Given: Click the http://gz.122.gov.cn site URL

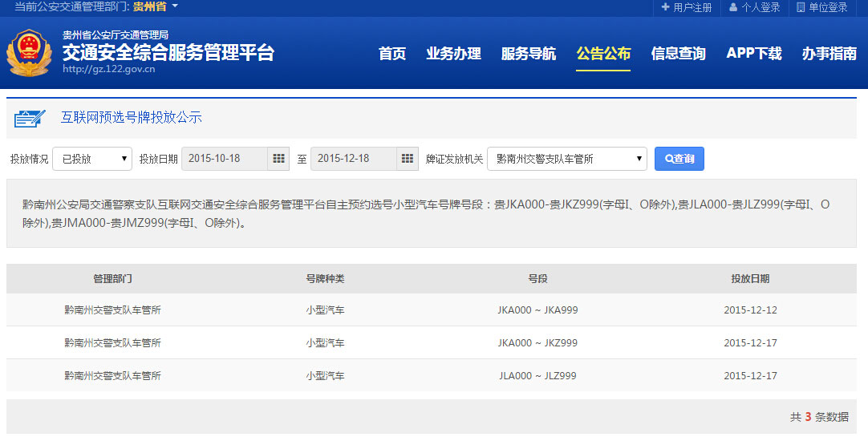Looking at the screenshot, I should pos(108,69).
